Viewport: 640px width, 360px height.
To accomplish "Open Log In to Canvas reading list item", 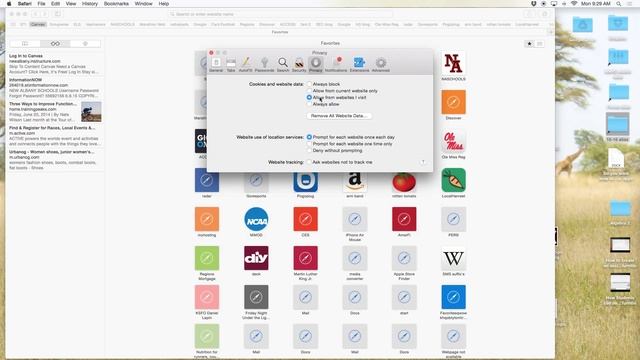I will coord(55,64).
